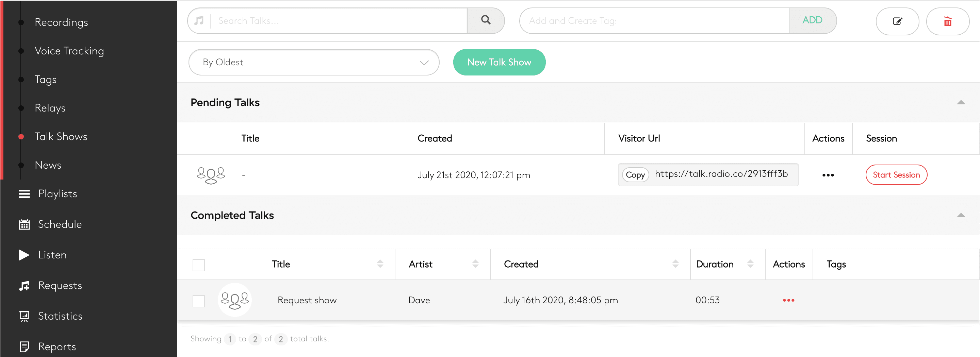Click the edit pencil icon button
The width and height of the screenshot is (980, 357).
(897, 21)
